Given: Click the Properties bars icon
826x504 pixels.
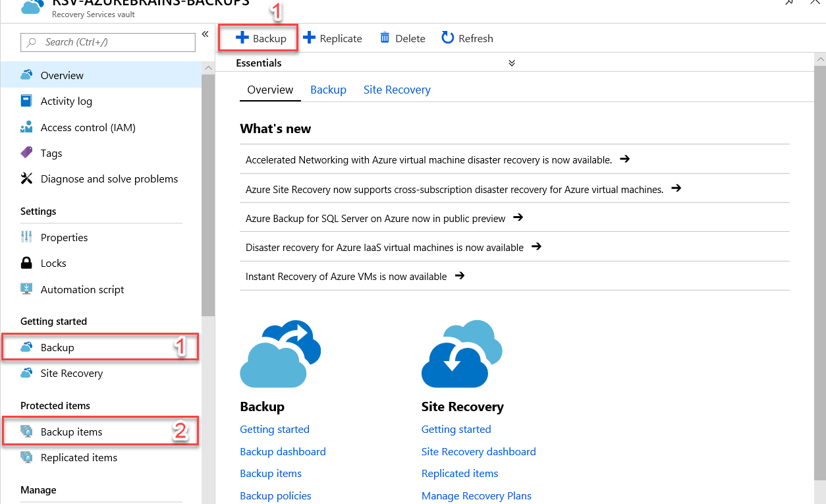Looking at the screenshot, I should 26,237.
